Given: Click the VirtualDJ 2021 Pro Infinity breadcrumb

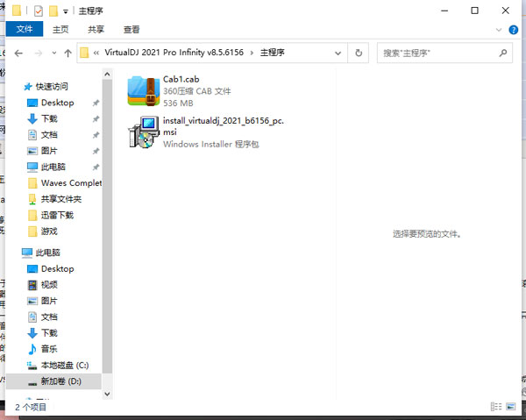Looking at the screenshot, I should 174,53.
